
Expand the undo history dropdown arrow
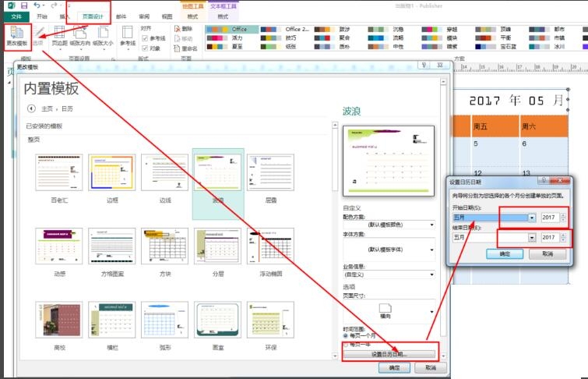point(44,5)
